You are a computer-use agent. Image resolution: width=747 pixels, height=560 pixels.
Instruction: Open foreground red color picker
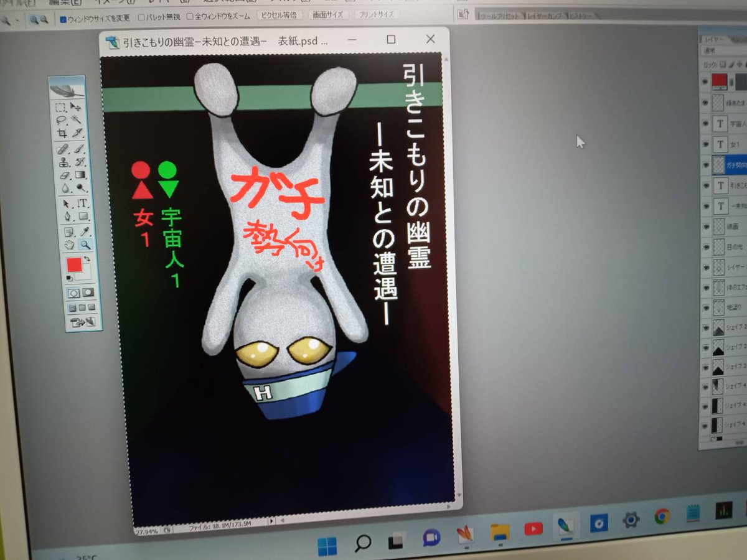click(x=74, y=265)
